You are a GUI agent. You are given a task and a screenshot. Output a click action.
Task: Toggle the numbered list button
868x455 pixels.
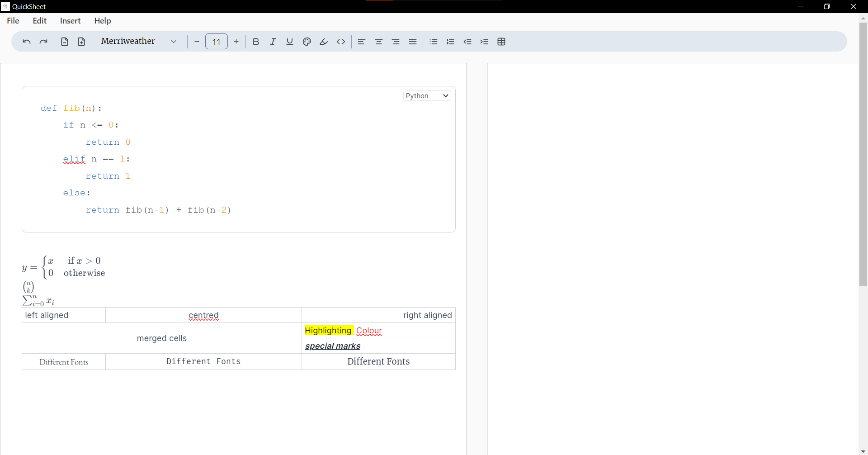point(450,42)
